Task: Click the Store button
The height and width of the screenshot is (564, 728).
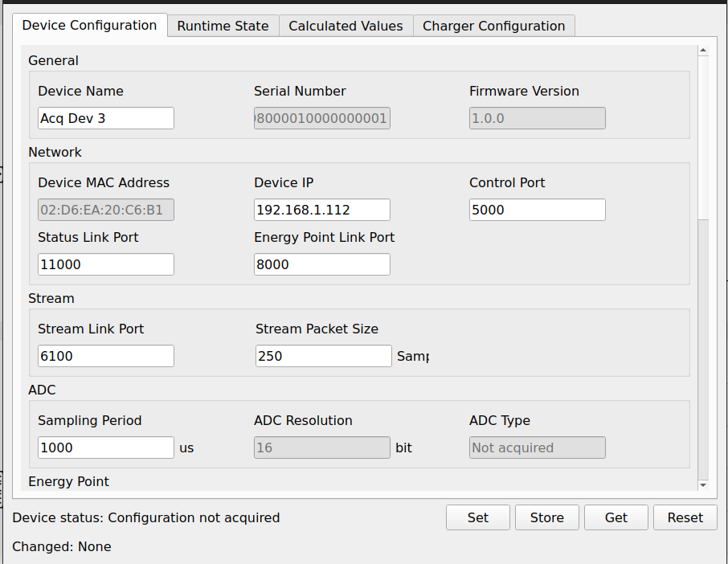Action: coord(547,517)
